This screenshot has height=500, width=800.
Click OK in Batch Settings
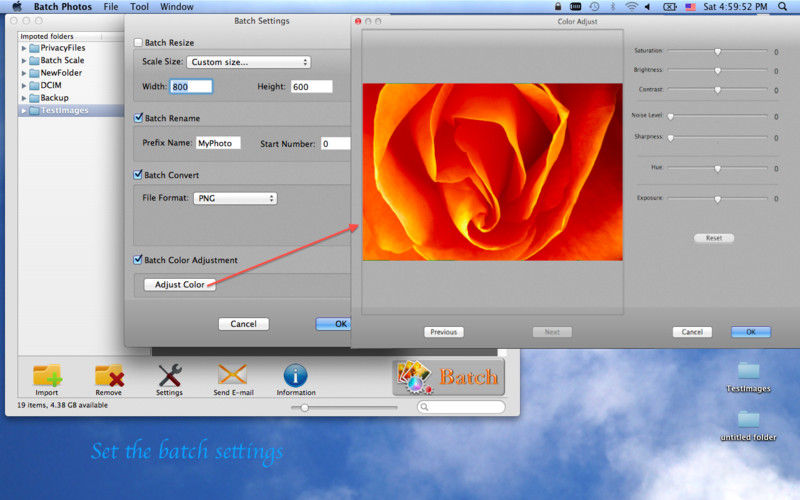(334, 324)
